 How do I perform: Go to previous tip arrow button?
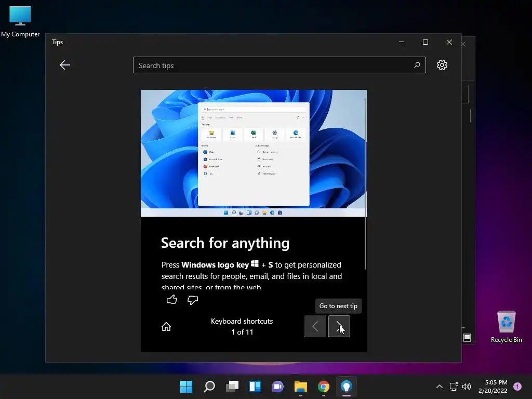315,326
